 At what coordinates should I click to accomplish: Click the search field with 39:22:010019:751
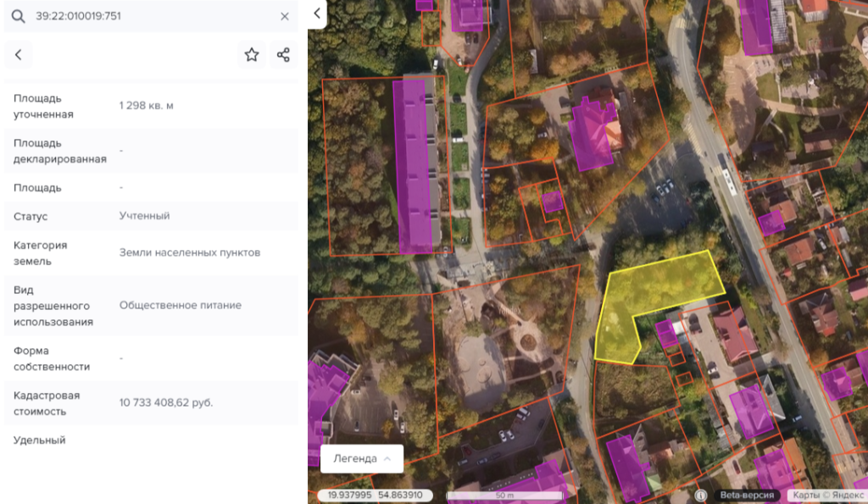151,16
